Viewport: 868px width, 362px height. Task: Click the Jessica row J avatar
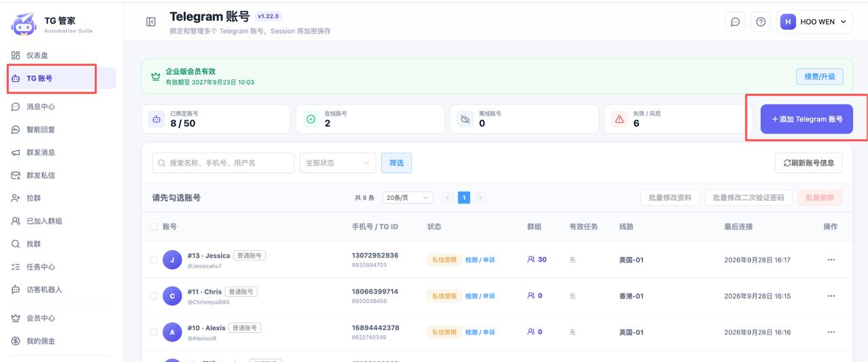pos(172,260)
